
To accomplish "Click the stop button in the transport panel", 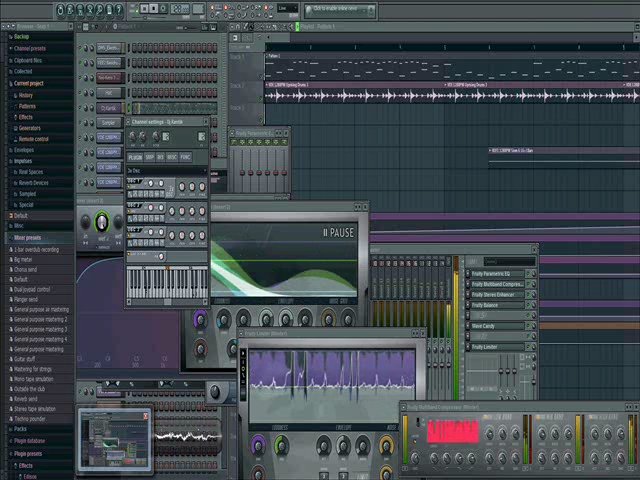I will (x=153, y=9).
